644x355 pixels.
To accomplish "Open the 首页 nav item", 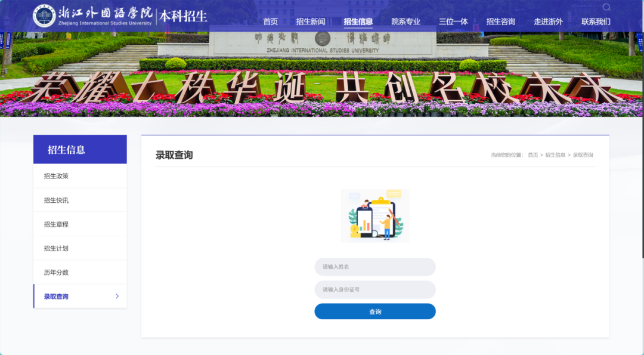I will pyautogui.click(x=271, y=21).
